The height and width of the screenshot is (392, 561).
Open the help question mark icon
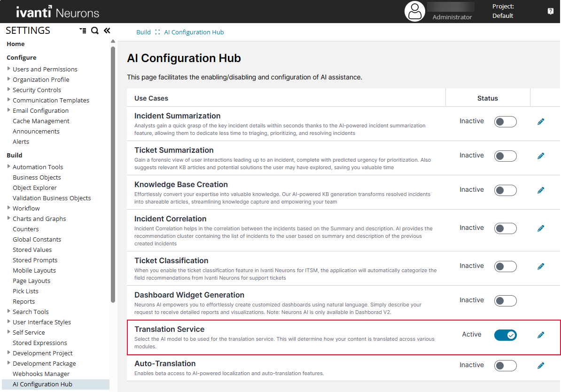click(551, 11)
